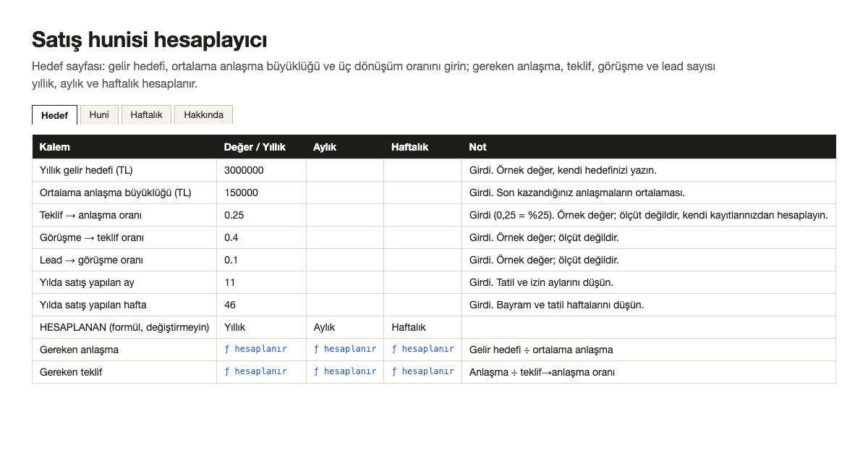Click the row label Lead → görüşme oranı

coord(91,260)
